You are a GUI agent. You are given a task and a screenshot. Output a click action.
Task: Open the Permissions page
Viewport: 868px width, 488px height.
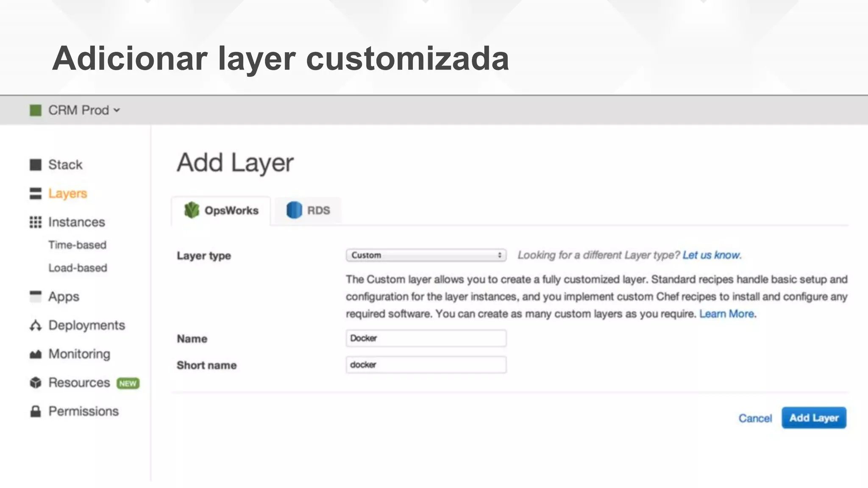(x=83, y=411)
